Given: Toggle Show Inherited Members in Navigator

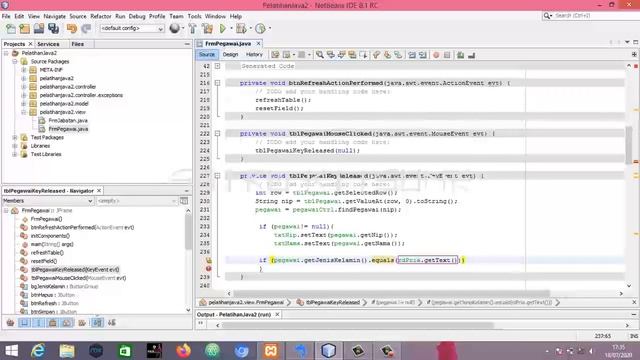Looking at the screenshot, I should 11,323.
